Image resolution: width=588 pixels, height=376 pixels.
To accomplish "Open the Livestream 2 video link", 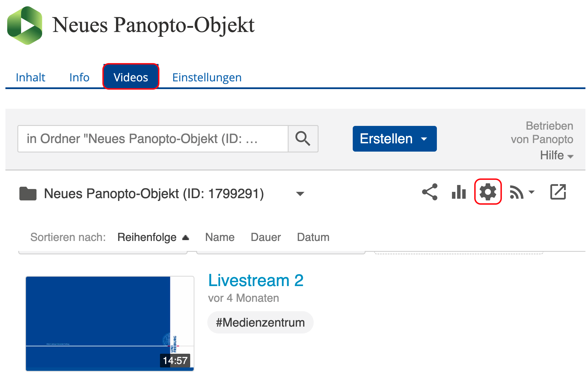I will tap(256, 280).
